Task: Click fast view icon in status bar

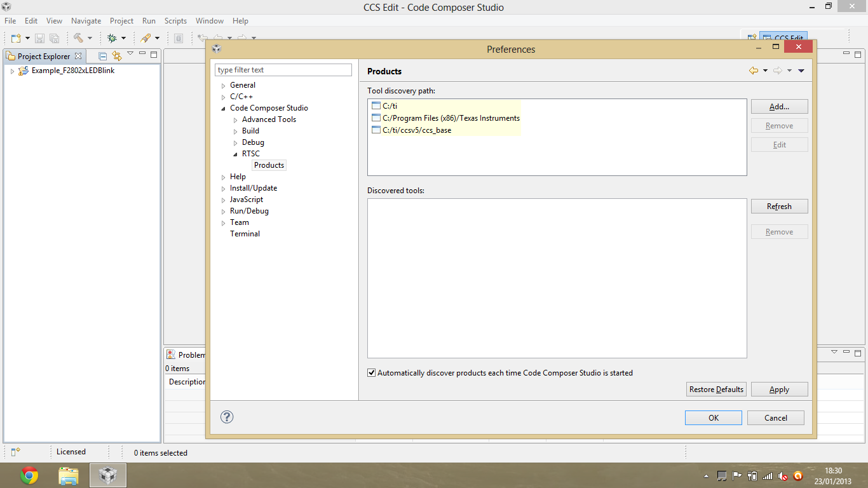Action: pyautogui.click(x=16, y=452)
